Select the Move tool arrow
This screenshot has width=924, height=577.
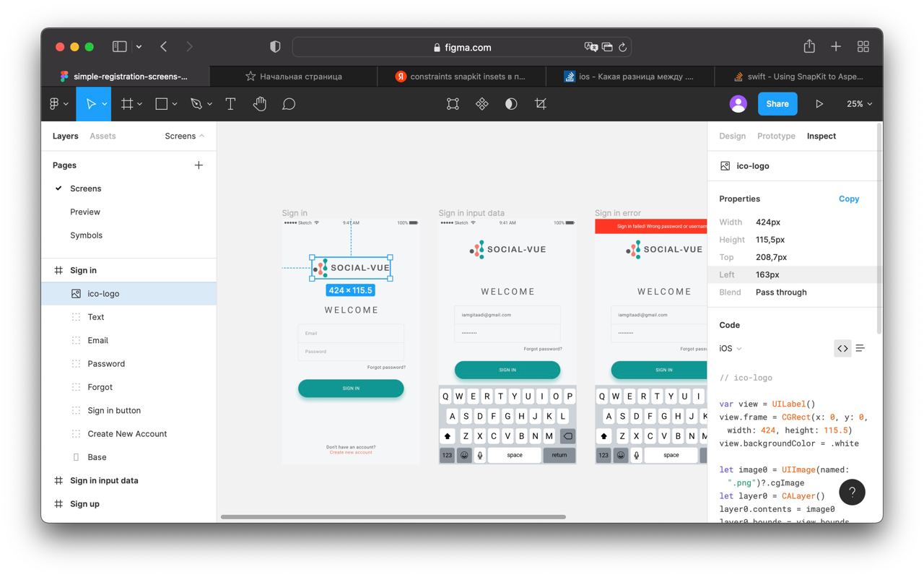pos(91,104)
